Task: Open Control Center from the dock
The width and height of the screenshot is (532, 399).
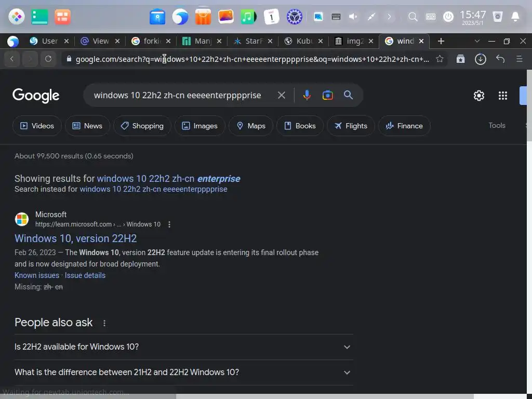Action: [x=294, y=17]
